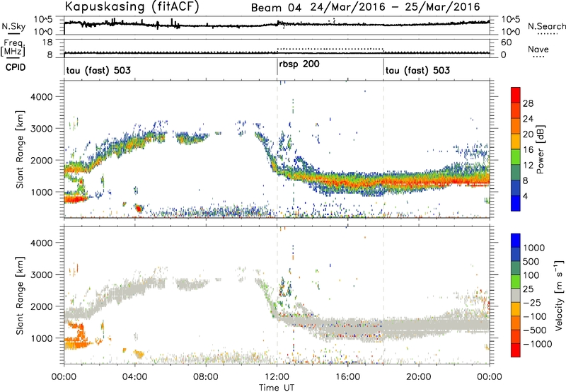Click the "16" tick on power colorbar
The image size is (566, 392).
528,150
